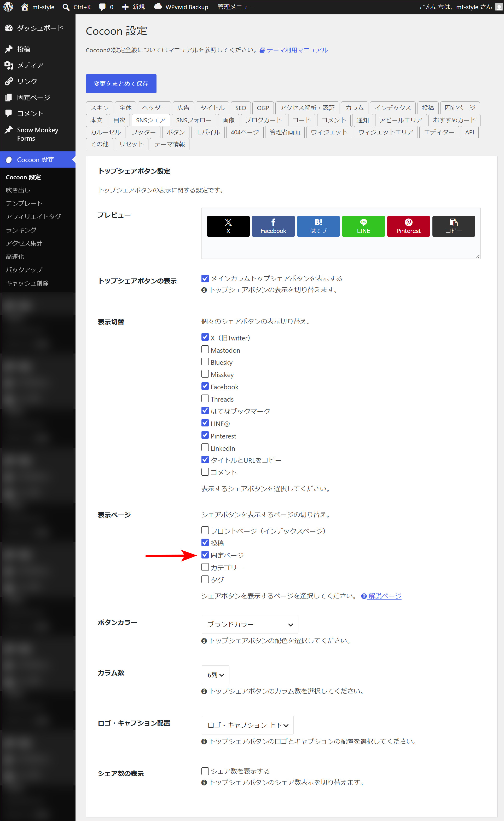Click the Facebook share button in preview
The height and width of the screenshot is (821, 504).
click(273, 226)
